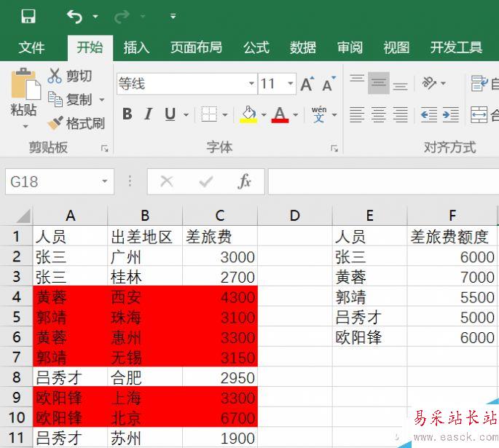The height and width of the screenshot is (448, 499).
Task: Open the 复制 copy dropdown arrow
Action: 102,100
